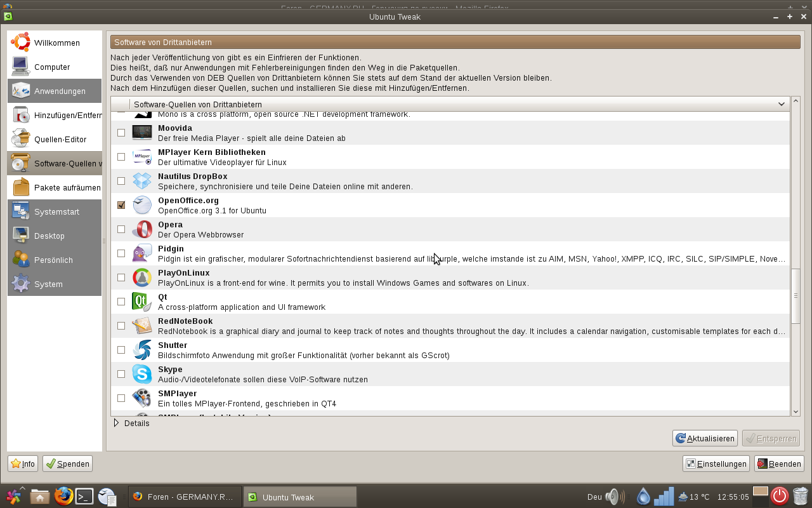Enable the Shutter source checkbox
This screenshot has width=812, height=508.
tap(121, 350)
